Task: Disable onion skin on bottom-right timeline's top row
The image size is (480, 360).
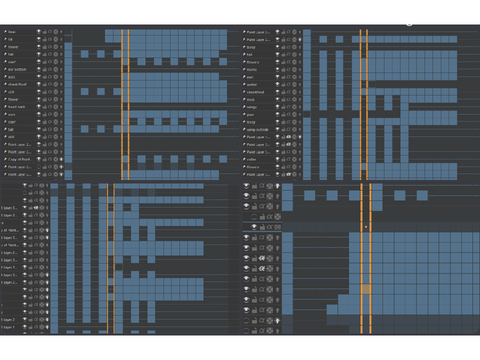Action: tap(277, 186)
